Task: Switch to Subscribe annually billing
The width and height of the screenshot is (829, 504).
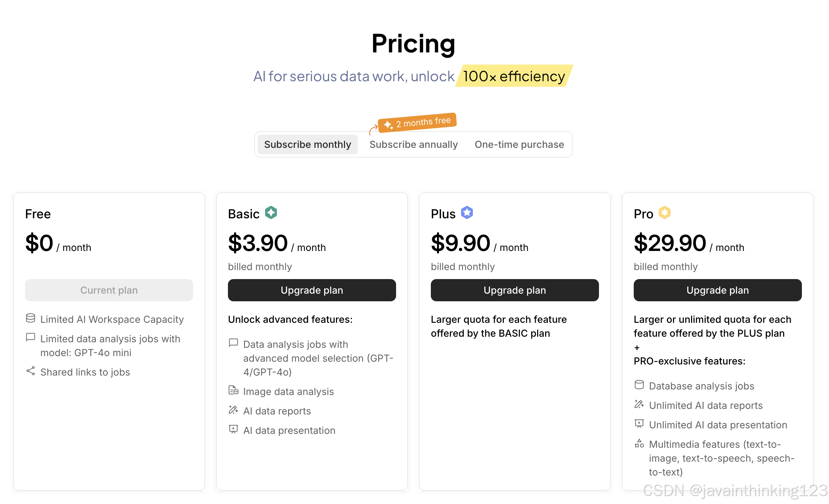Action: coord(413,144)
